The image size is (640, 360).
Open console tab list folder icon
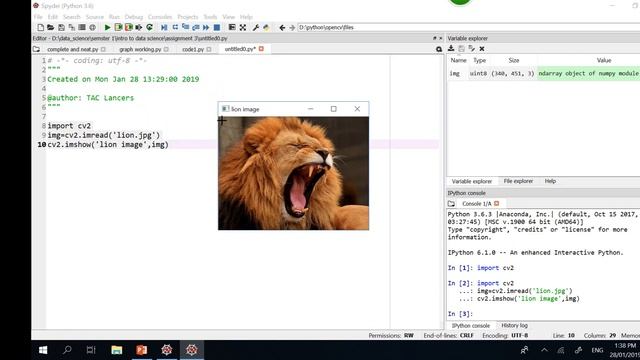coord(451,203)
